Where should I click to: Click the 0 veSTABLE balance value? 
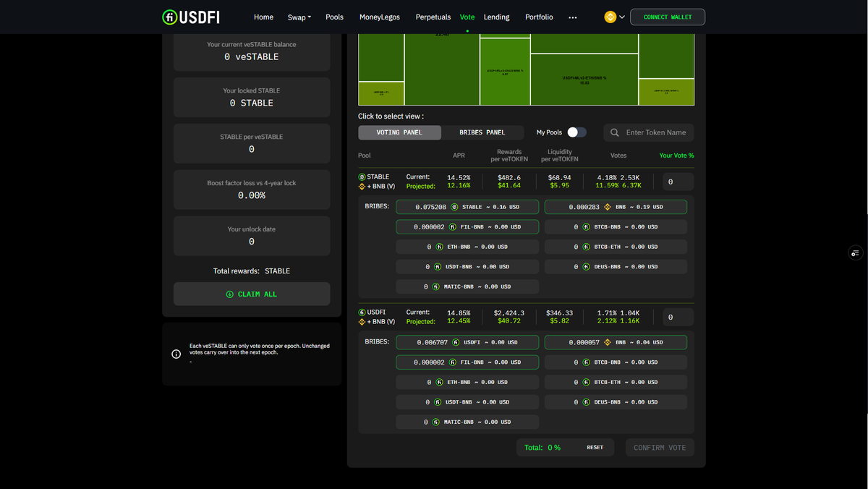pyautogui.click(x=252, y=56)
